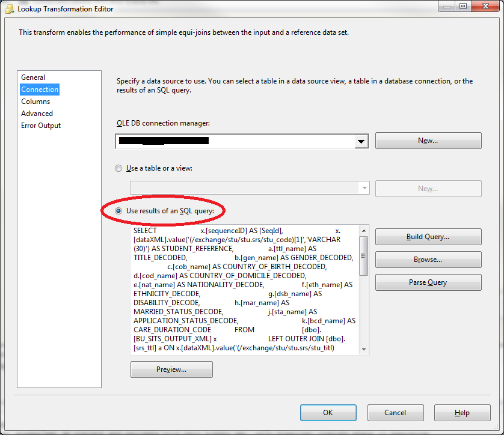Open the General page

click(33, 78)
